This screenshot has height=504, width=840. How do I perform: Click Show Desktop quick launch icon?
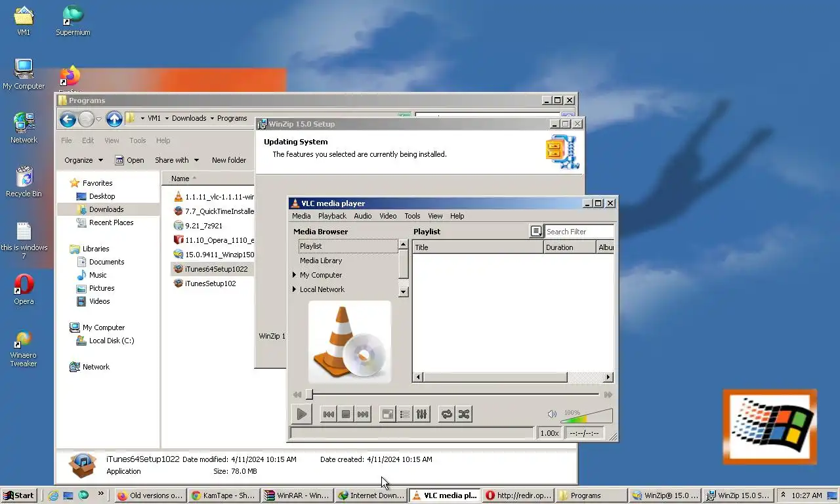tap(68, 495)
